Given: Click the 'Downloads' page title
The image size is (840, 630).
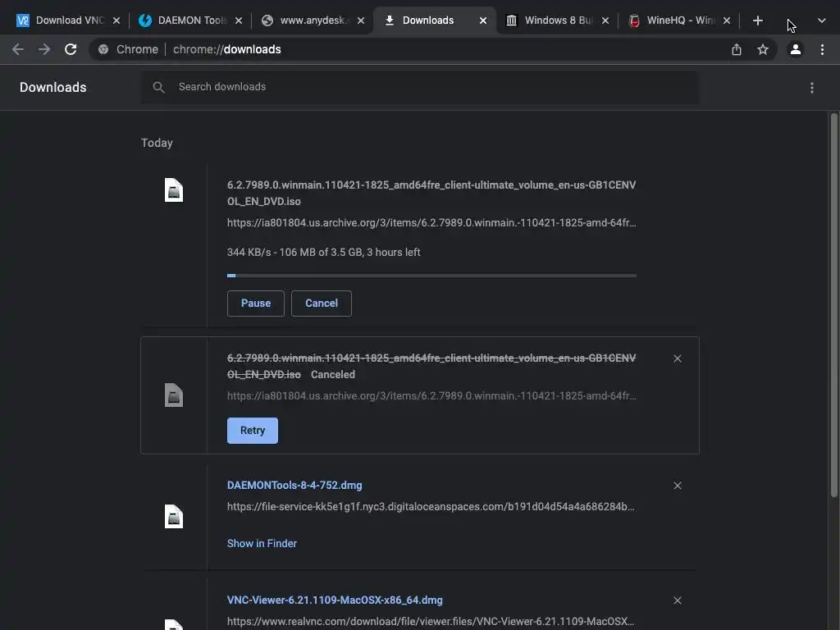Looking at the screenshot, I should 53,87.
